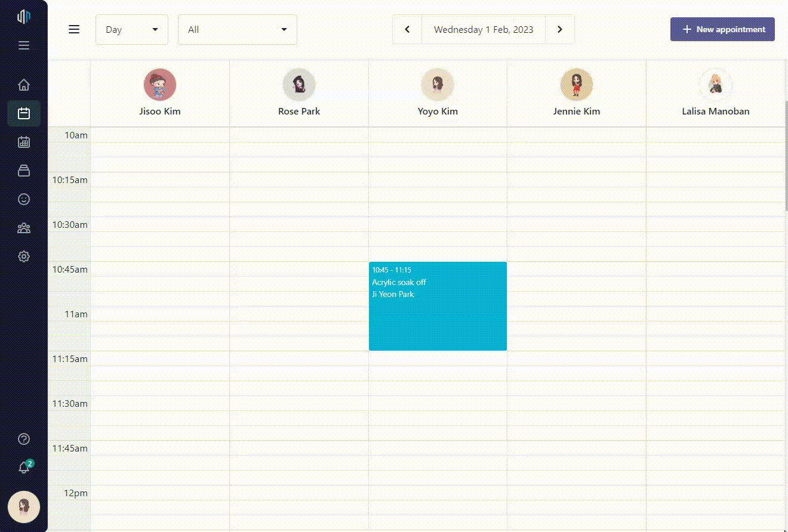Open user profile avatar at bottom left
The image size is (788, 532).
[24, 507]
